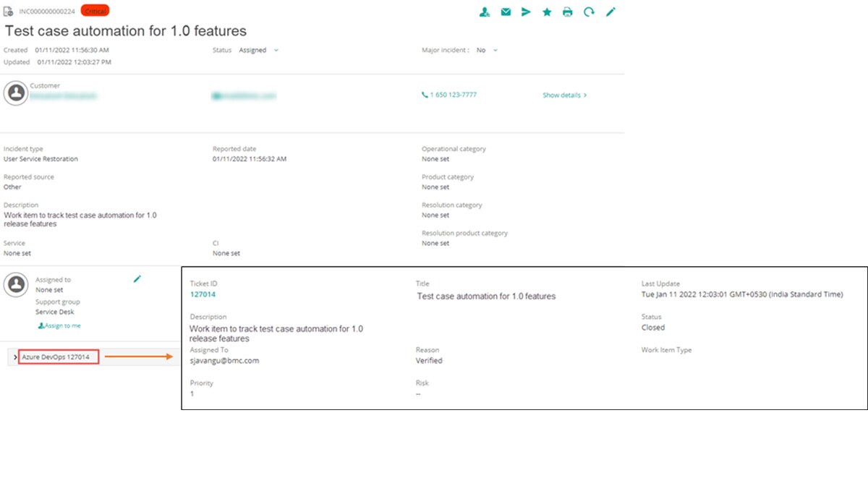Expand the Azure DevOps 127014 section
Image resolution: width=868 pixels, height=499 pixels.
coord(15,357)
